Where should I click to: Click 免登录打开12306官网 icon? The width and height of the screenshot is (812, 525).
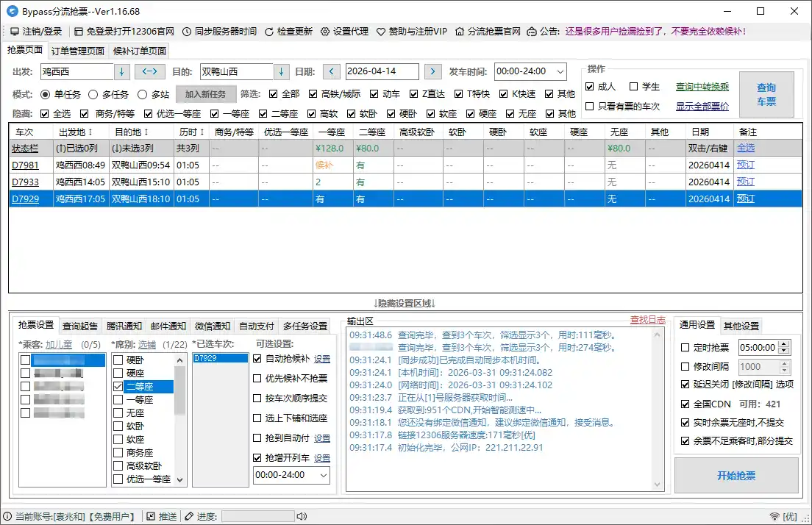tap(78, 32)
